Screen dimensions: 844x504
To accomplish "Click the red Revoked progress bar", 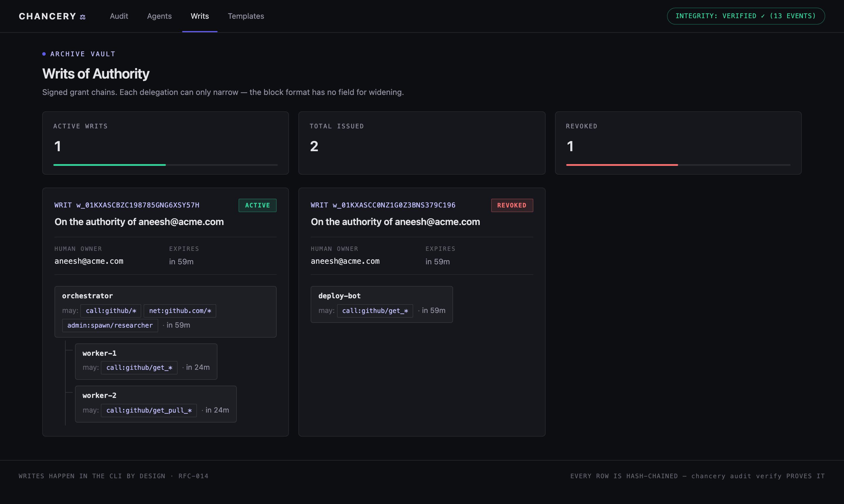I will point(622,165).
